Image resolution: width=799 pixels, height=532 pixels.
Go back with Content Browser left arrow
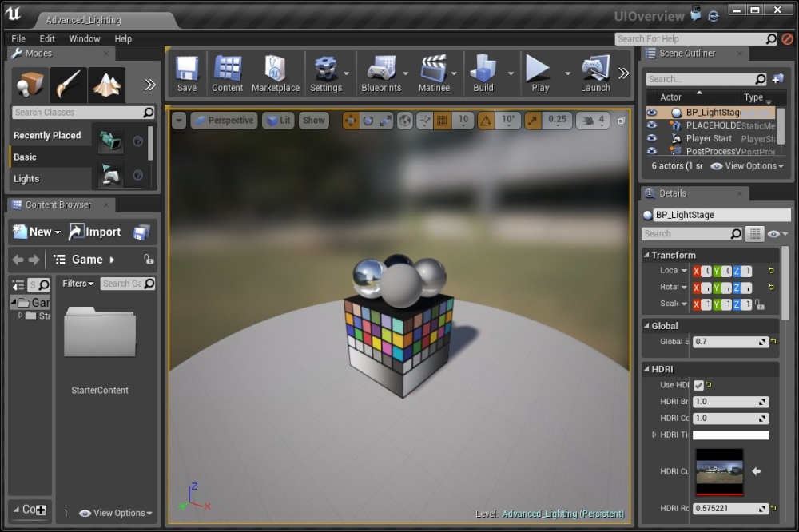click(x=18, y=260)
